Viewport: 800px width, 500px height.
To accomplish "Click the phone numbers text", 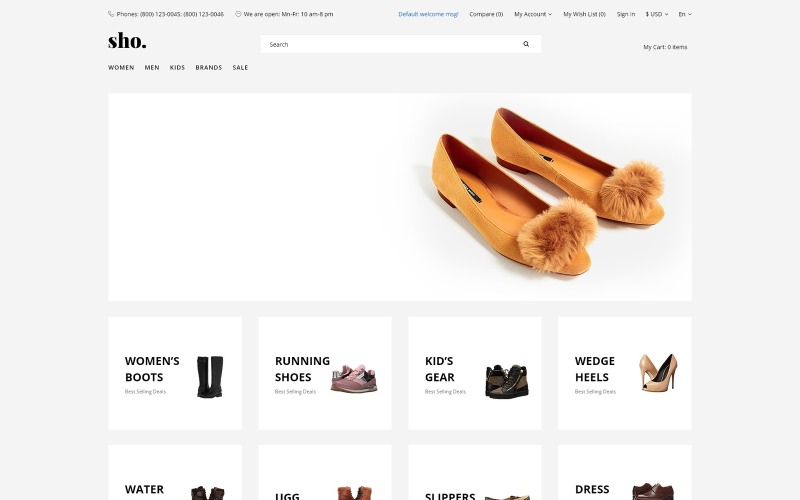I will click(x=170, y=14).
